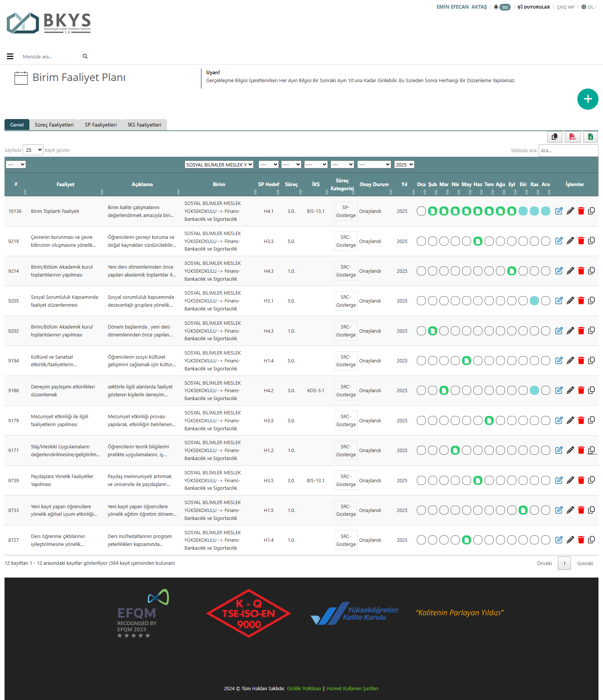Screen dimensions: 603x700
Task: Click the ÇIKIŞ YAP logout link
Action: 565,7
